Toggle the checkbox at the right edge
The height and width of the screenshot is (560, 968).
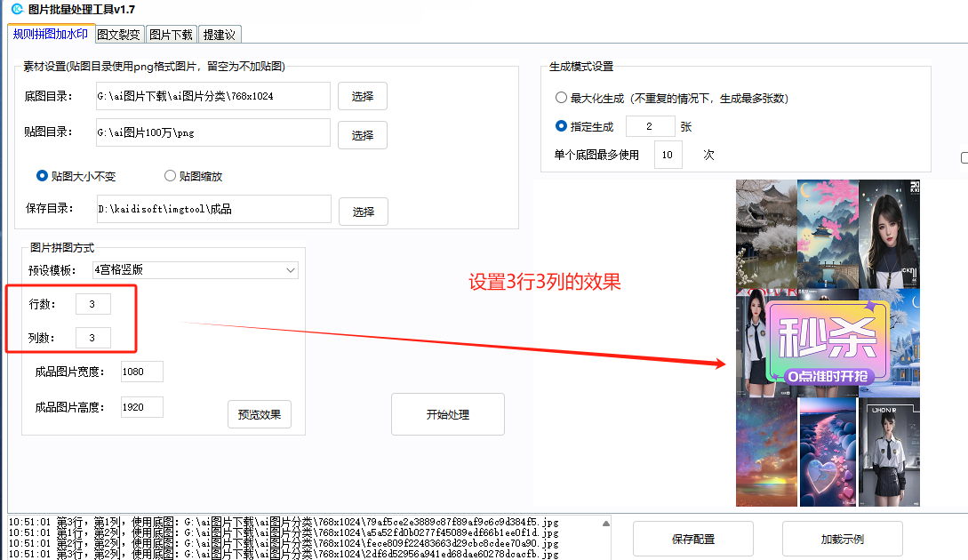pyautogui.click(x=964, y=158)
